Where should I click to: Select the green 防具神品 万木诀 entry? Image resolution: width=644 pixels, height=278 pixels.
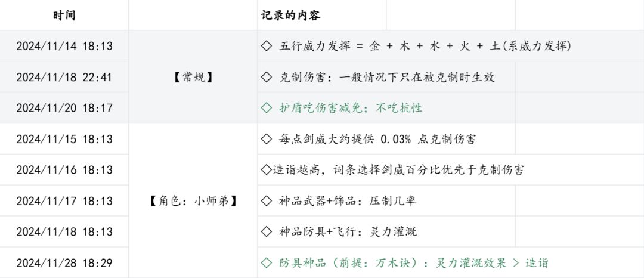pyautogui.click(x=405, y=263)
